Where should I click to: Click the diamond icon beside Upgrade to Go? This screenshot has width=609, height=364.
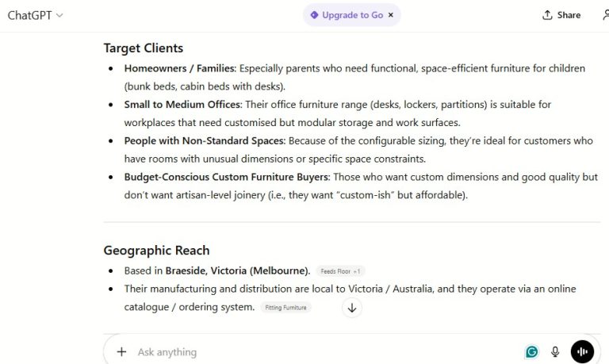tap(314, 15)
